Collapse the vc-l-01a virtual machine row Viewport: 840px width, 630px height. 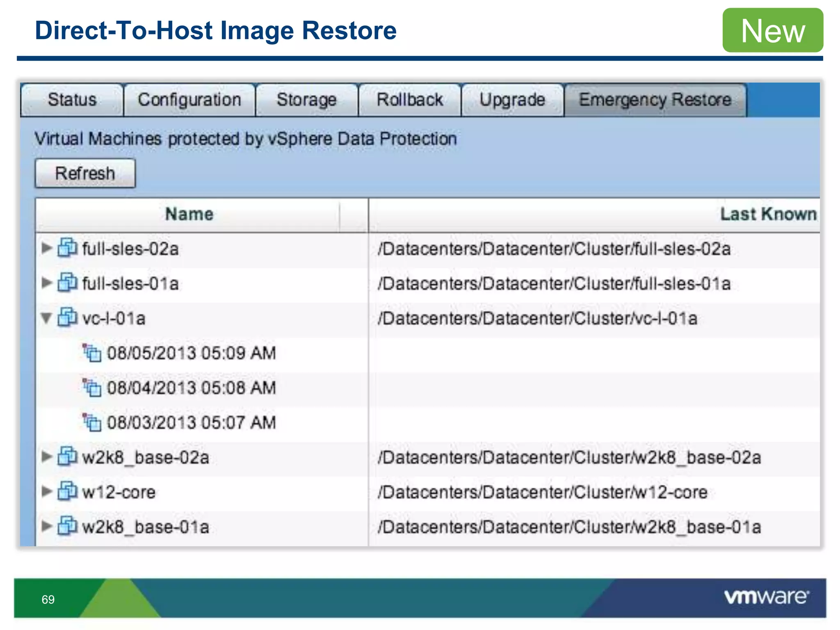47,318
